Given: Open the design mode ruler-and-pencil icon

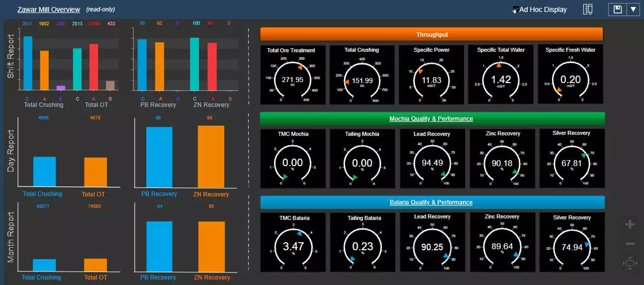Looking at the screenshot, I should [588, 10].
